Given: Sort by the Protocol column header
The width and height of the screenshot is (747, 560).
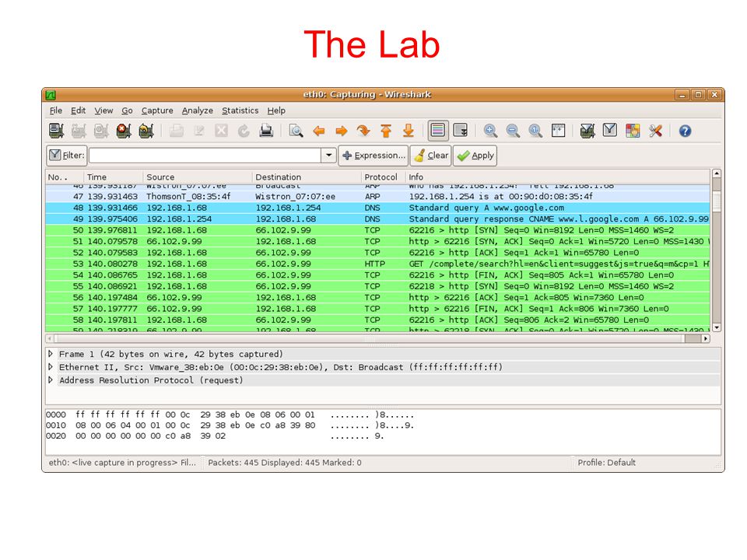Looking at the screenshot, I should [383, 177].
